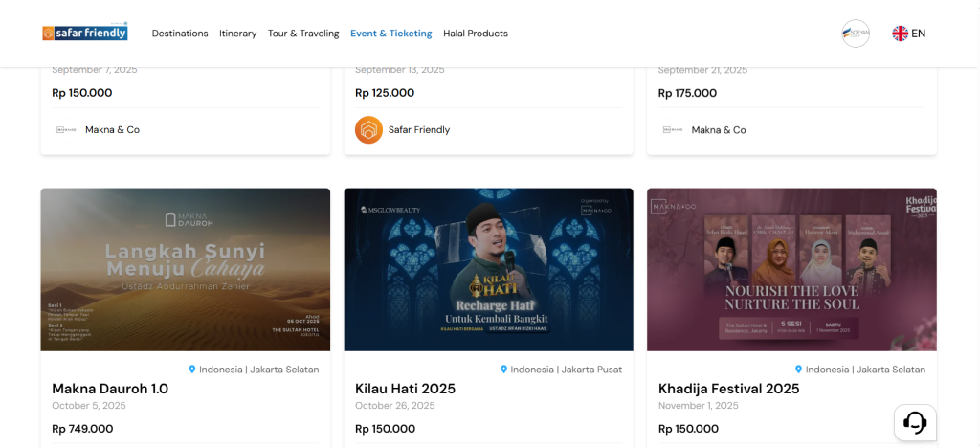The image size is (980, 448).
Task: Click the round partner badge in header
Action: tap(856, 34)
